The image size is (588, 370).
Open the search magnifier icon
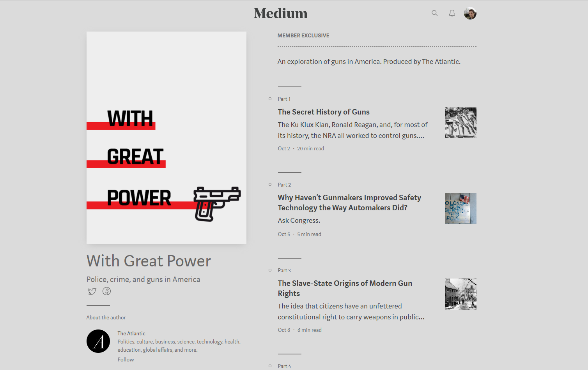(434, 13)
